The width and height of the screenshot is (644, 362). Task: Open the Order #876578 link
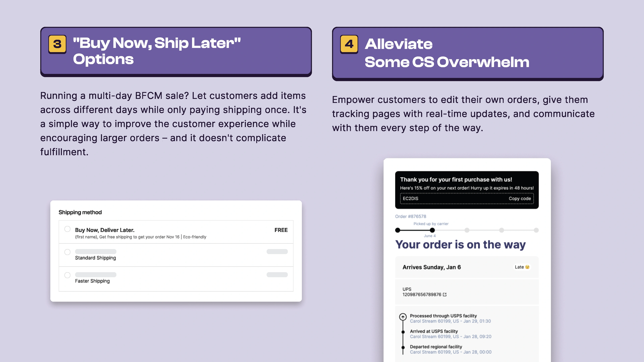(x=411, y=216)
